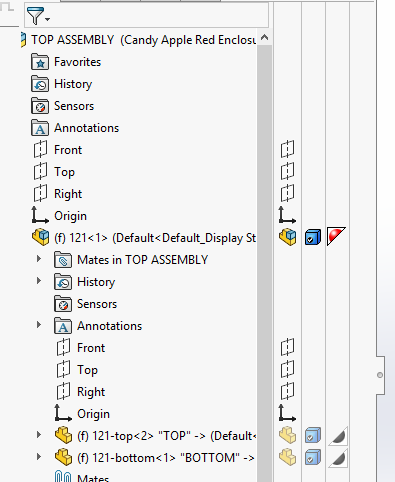
Task: Select the Top plane icon under 121<1>
Action: (63, 369)
